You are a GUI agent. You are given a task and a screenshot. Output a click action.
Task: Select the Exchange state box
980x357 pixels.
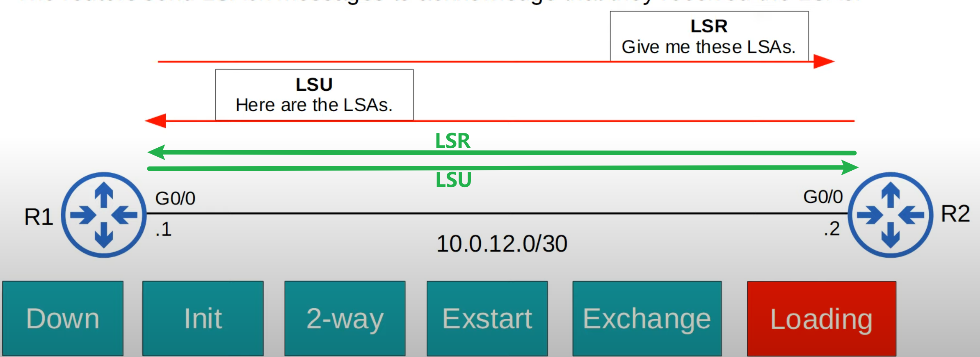(x=647, y=318)
